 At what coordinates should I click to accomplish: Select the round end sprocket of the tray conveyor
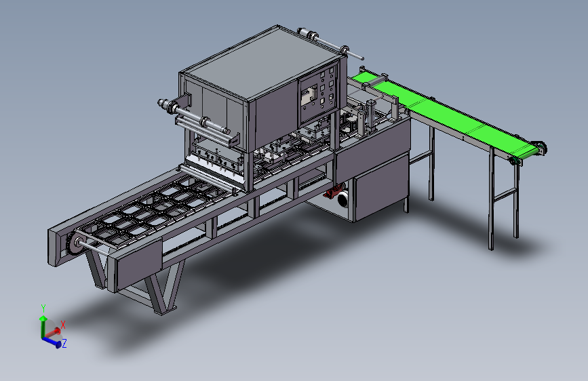click(77, 244)
